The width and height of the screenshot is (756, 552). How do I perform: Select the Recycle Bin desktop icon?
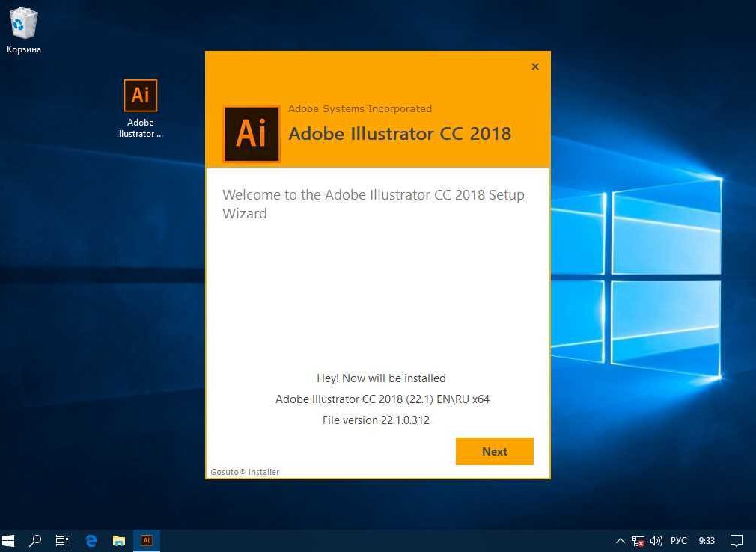click(x=23, y=30)
